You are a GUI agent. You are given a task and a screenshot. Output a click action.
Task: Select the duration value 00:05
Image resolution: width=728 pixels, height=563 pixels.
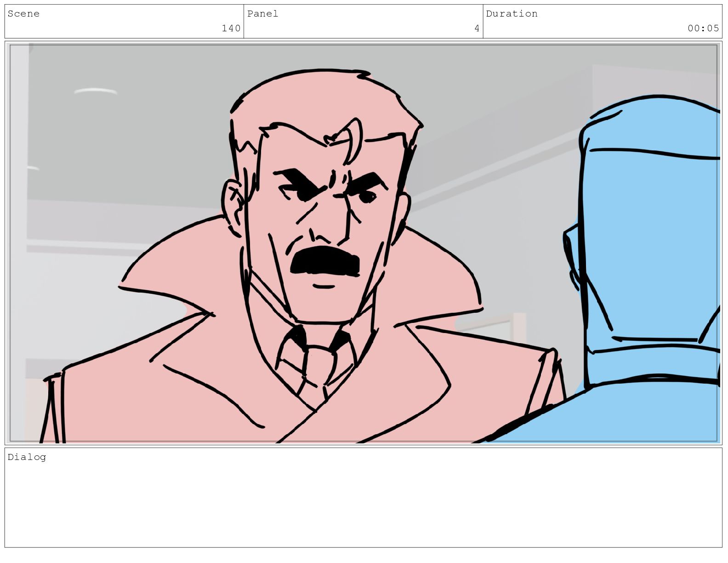703,29
